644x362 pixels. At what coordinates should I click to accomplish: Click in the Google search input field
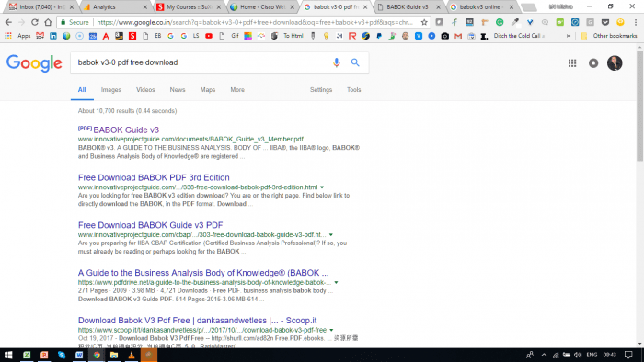coord(201,62)
